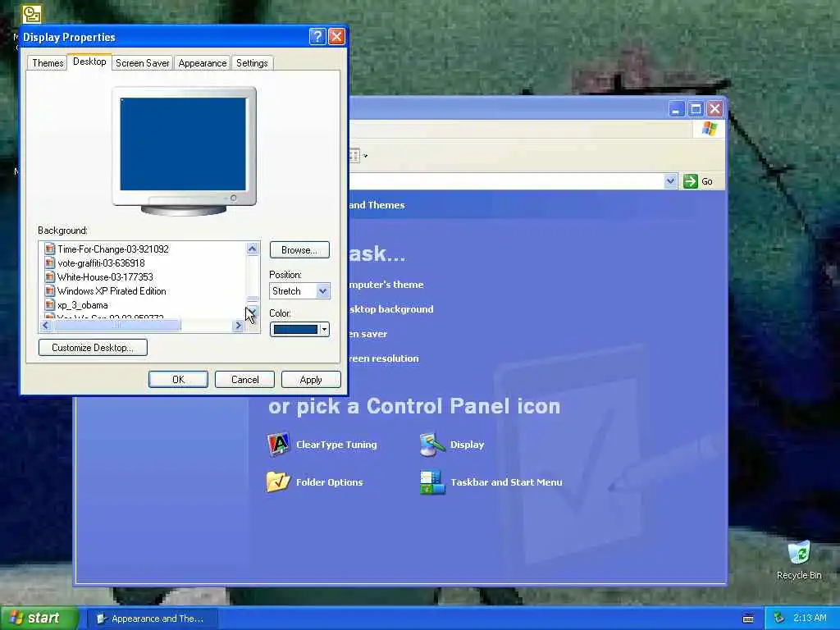Click change desktop background link
Image resolution: width=840 pixels, height=630 pixels.
tap(391, 309)
